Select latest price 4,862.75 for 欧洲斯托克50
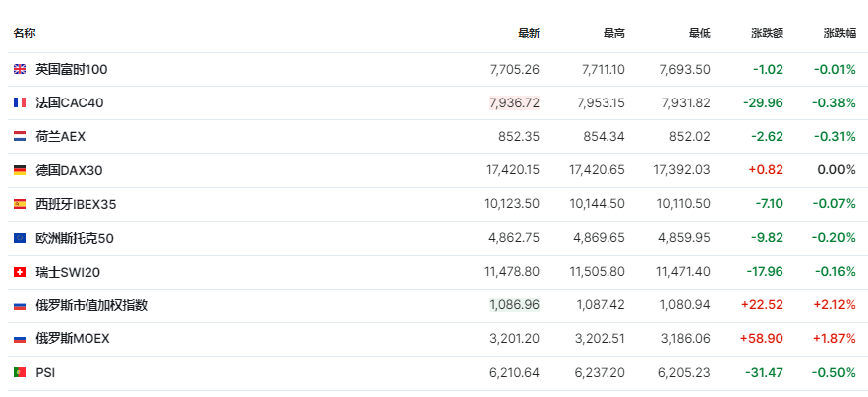 click(x=514, y=238)
